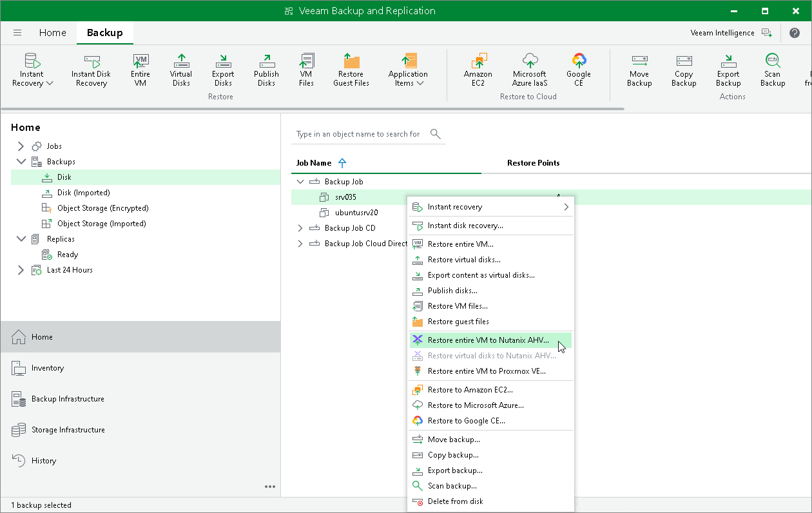Image resolution: width=812 pixels, height=513 pixels.
Task: Select Disk under Backups
Action: coord(146,177)
